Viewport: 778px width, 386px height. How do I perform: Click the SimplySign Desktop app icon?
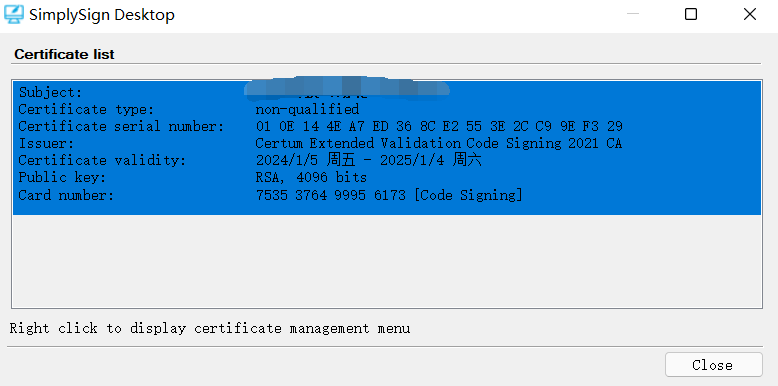pos(13,15)
